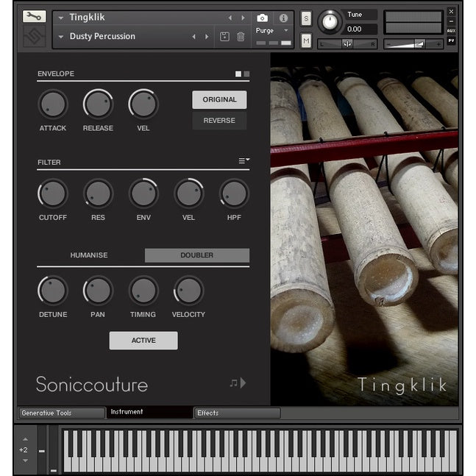The width and height of the screenshot is (476, 476).
Task: Decrease volume with the minus icon
Action: click(388, 44)
